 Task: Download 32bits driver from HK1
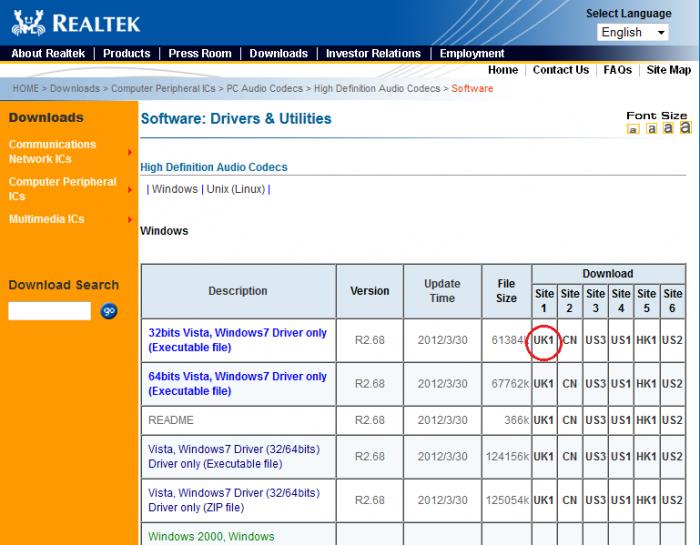click(646, 340)
